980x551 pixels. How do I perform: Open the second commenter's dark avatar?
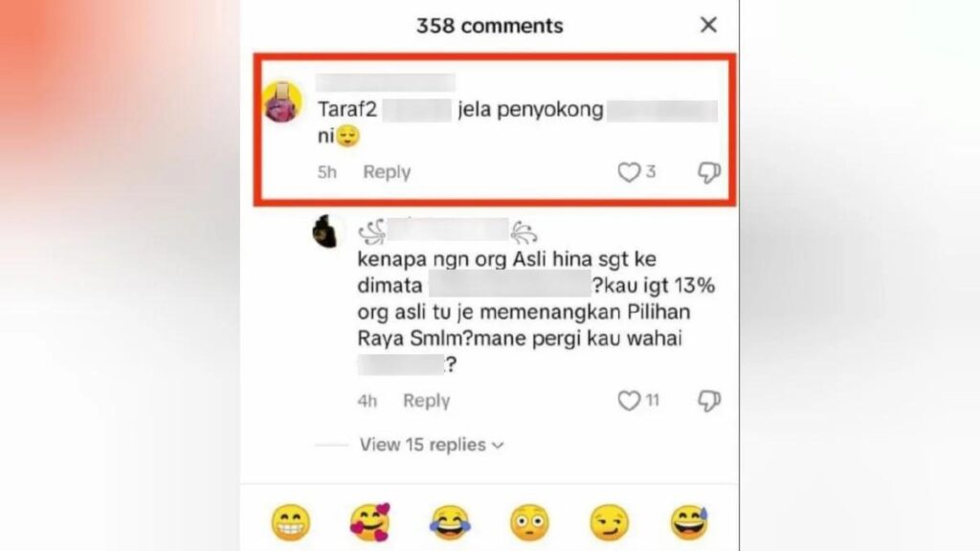(325, 231)
